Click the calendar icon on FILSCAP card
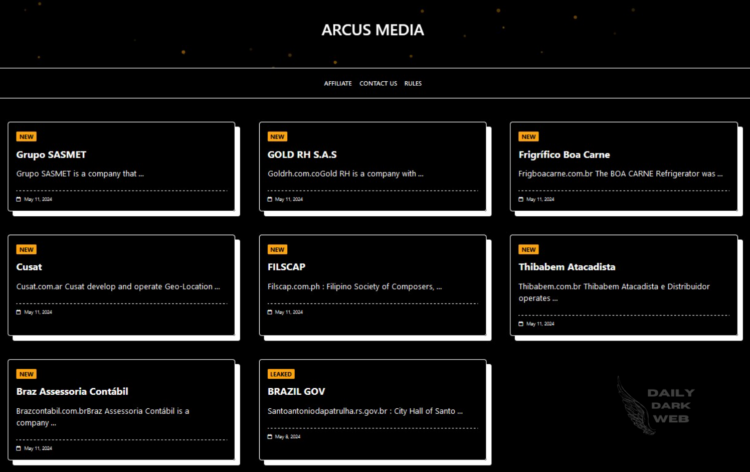The width and height of the screenshot is (750, 472). (270, 312)
